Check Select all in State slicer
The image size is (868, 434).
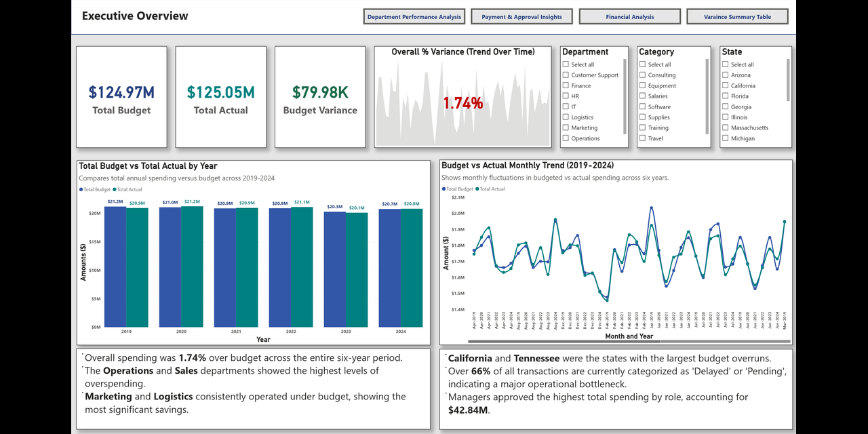point(725,64)
